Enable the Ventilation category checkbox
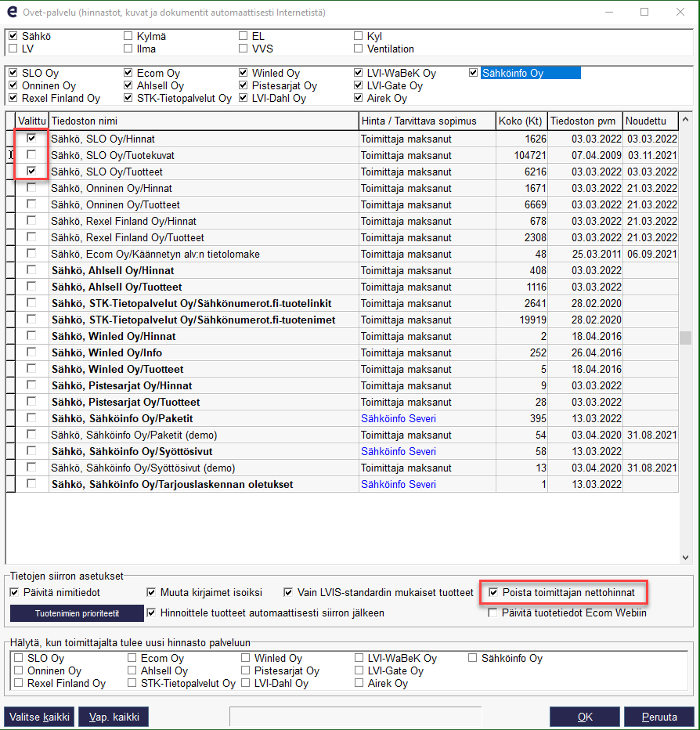Viewport: 700px width, 730px height. (358, 49)
